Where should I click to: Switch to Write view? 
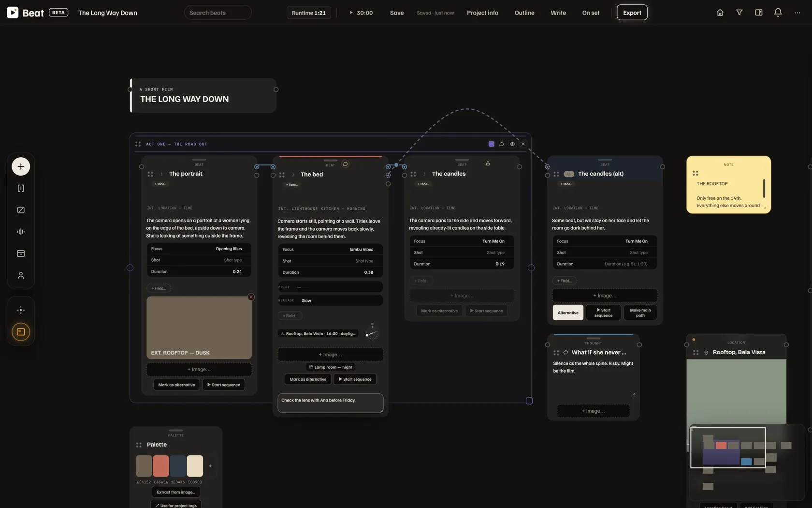pos(558,13)
